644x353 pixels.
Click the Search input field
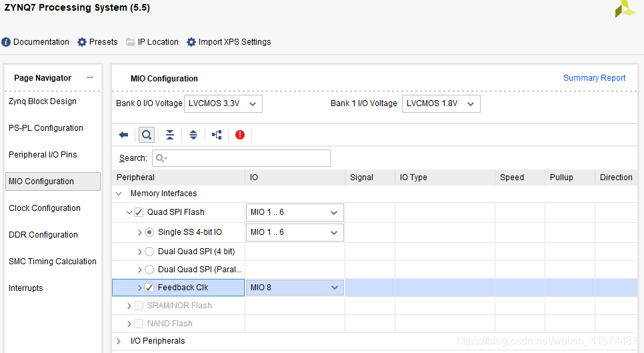pyautogui.click(x=241, y=158)
